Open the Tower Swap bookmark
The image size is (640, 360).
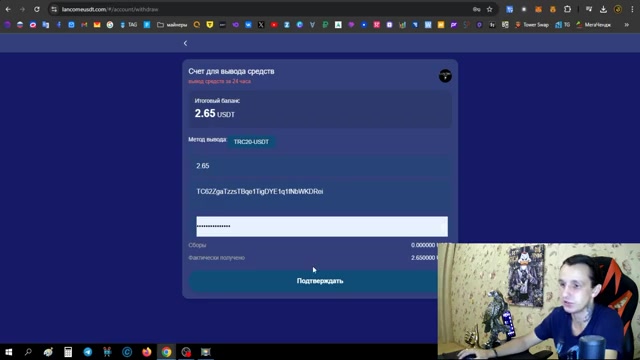[532, 25]
